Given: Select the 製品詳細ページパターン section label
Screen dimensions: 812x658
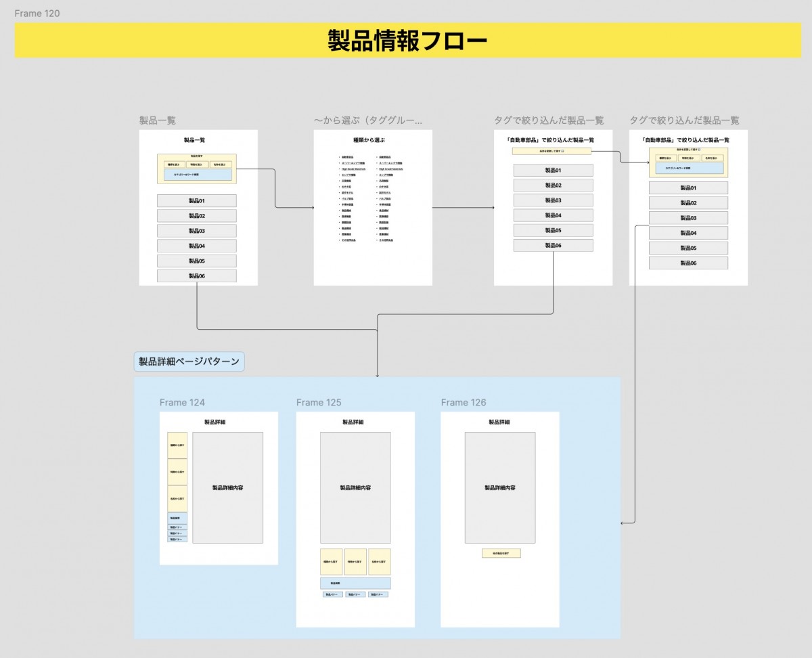Looking at the screenshot, I should (189, 361).
